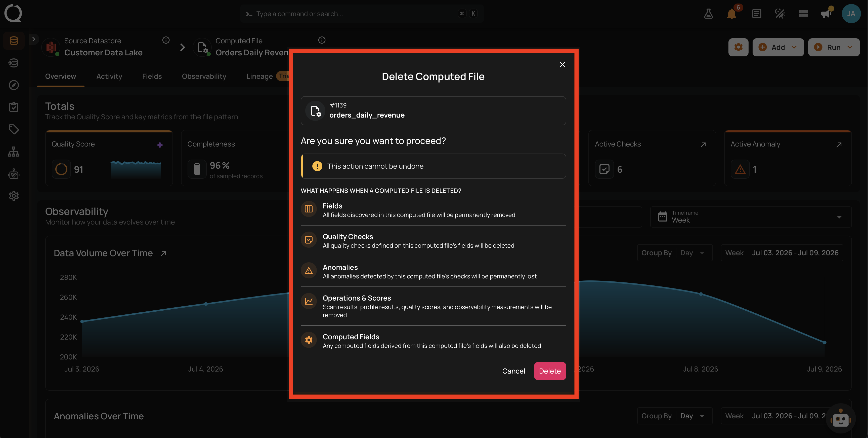This screenshot has height=438, width=868.
Task: Expand Data Volume Over Time chart arrow
Action: click(163, 253)
